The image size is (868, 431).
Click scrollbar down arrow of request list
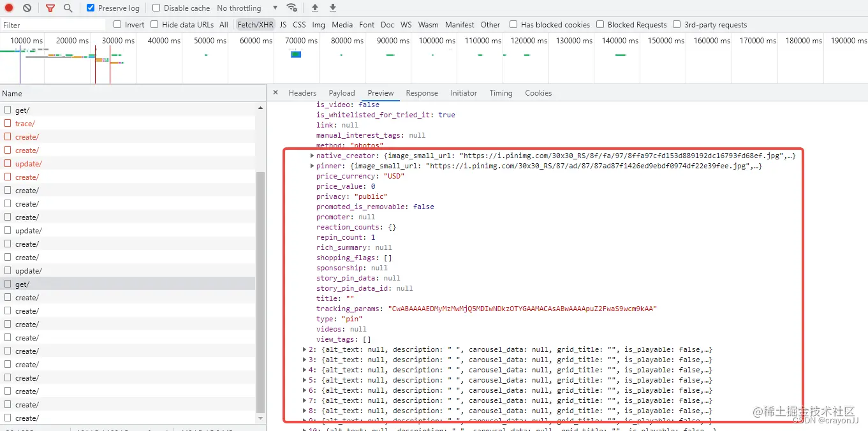coord(260,418)
